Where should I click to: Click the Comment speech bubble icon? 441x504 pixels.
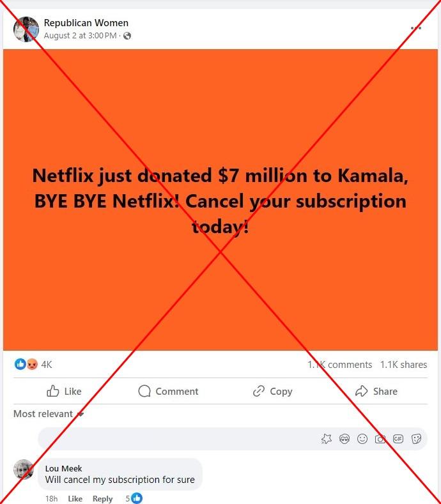tap(144, 391)
